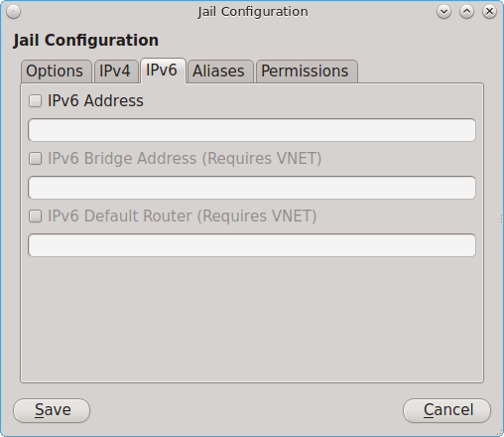Viewport: 504px width, 437px height.
Task: Enable the IPv6 Address checkbox
Action: pos(35,101)
